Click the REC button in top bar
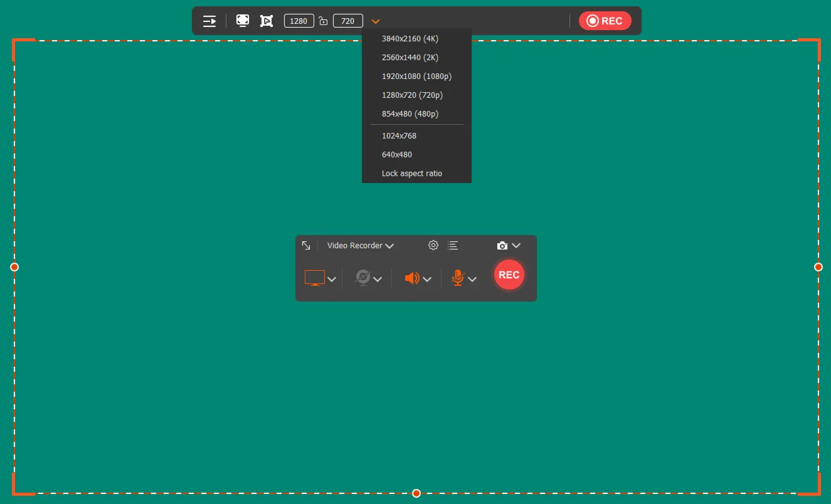 tap(605, 21)
